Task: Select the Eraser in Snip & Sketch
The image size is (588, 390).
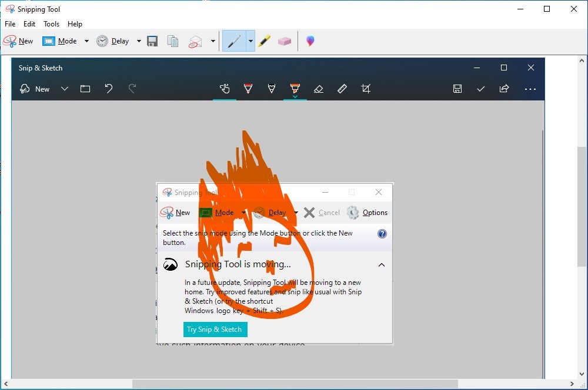Action: tap(318, 89)
